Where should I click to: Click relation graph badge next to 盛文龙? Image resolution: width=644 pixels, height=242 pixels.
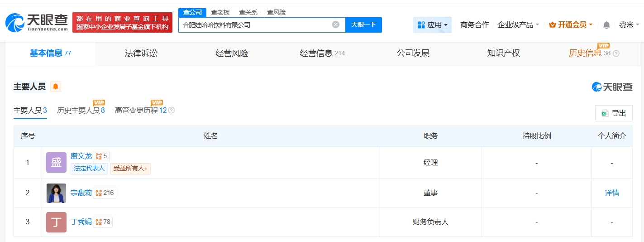[x=101, y=156]
